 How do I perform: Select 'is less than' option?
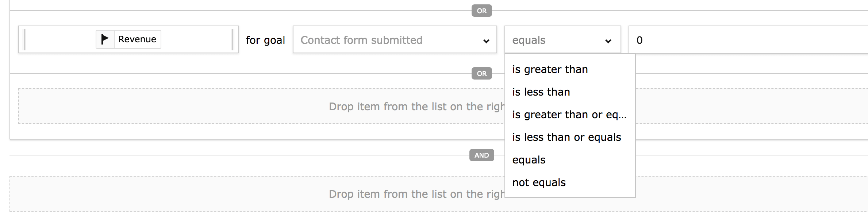click(x=541, y=92)
